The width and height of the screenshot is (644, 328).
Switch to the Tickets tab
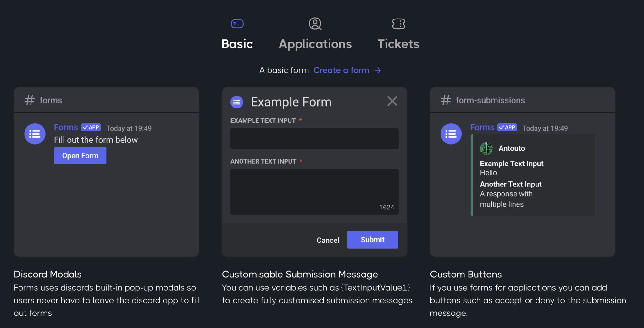(x=398, y=44)
